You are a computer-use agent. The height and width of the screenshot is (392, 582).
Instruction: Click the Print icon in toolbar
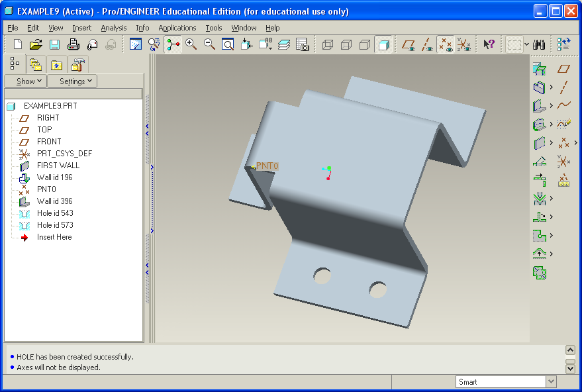(73, 44)
